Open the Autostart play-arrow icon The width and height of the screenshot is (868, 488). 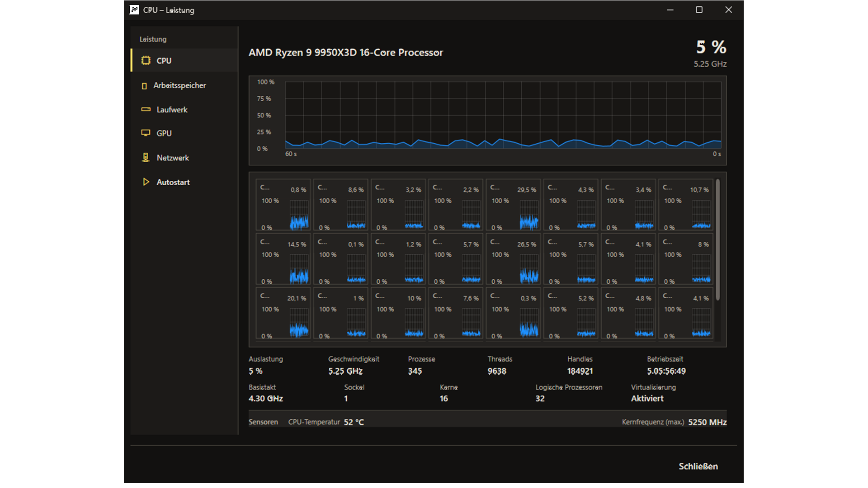[x=146, y=182]
